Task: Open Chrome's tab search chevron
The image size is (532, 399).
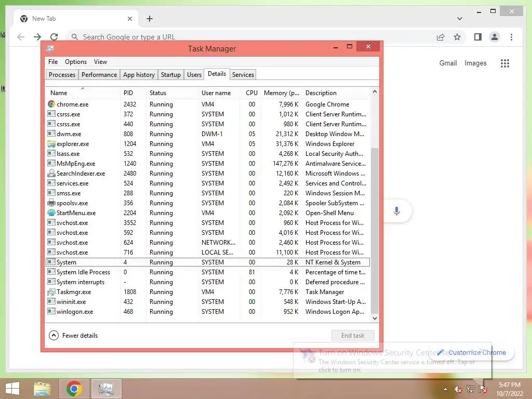Action: pyautogui.click(x=460, y=19)
